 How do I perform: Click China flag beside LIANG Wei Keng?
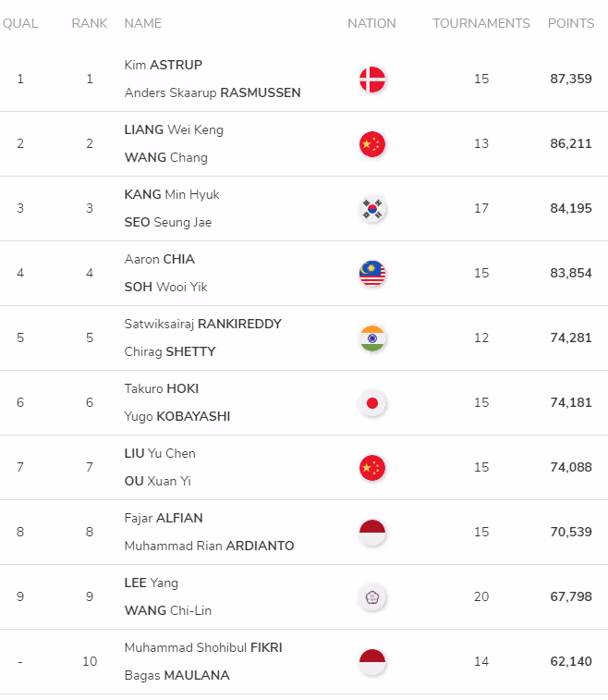(372, 144)
